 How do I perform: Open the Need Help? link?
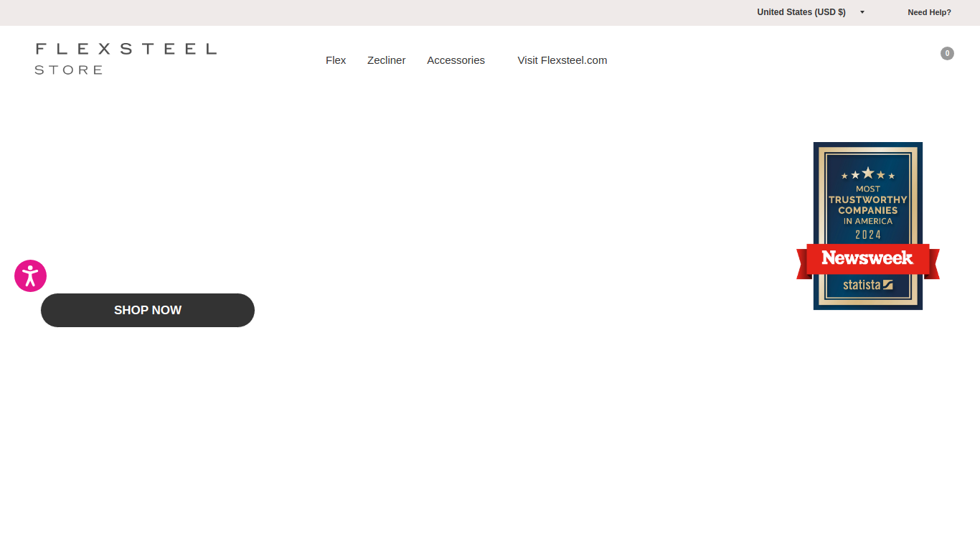[929, 12]
